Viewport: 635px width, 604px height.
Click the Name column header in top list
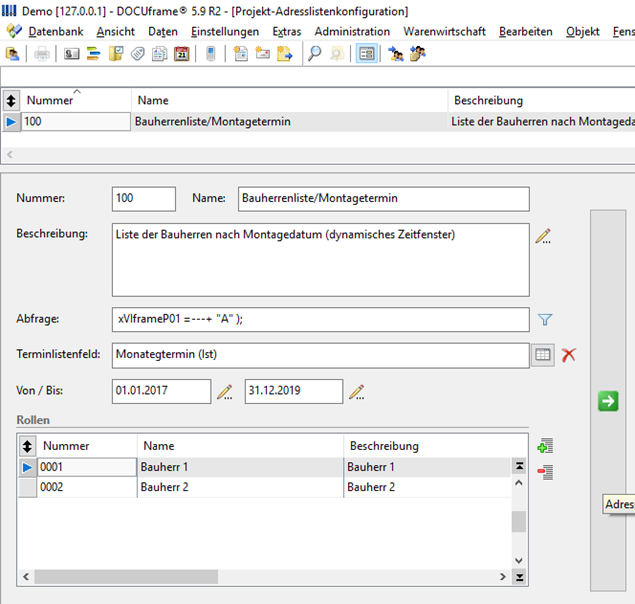pos(290,100)
